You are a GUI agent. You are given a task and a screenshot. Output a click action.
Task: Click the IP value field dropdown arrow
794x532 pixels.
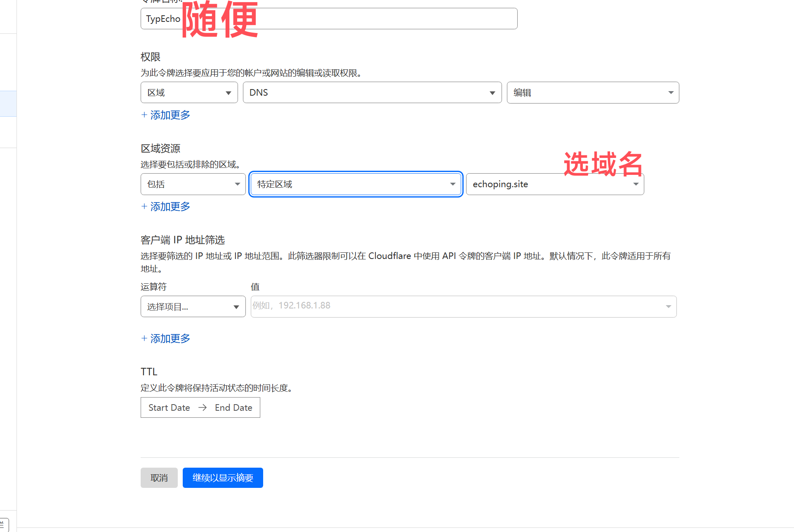pyautogui.click(x=668, y=306)
